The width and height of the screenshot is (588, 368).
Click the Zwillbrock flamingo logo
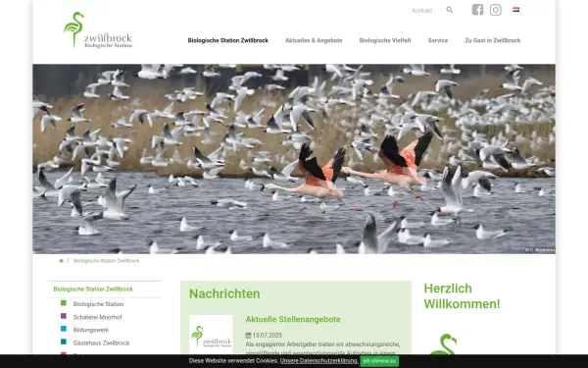98,30
